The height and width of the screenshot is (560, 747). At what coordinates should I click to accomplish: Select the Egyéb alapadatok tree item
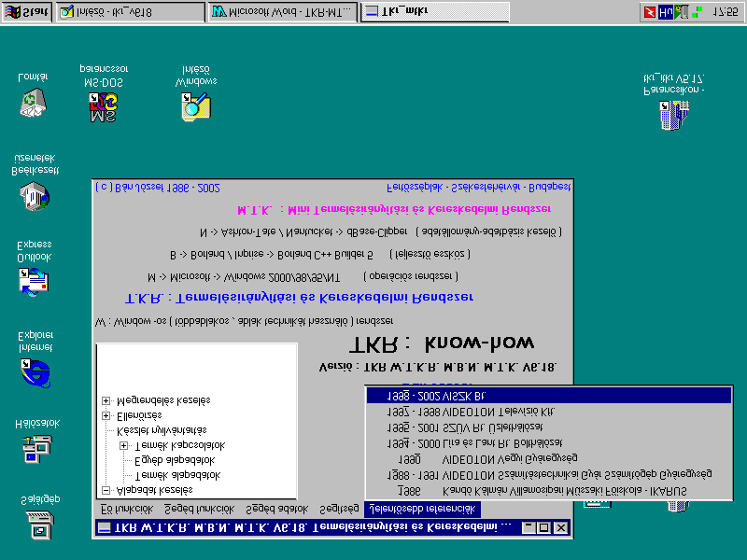tap(175, 460)
